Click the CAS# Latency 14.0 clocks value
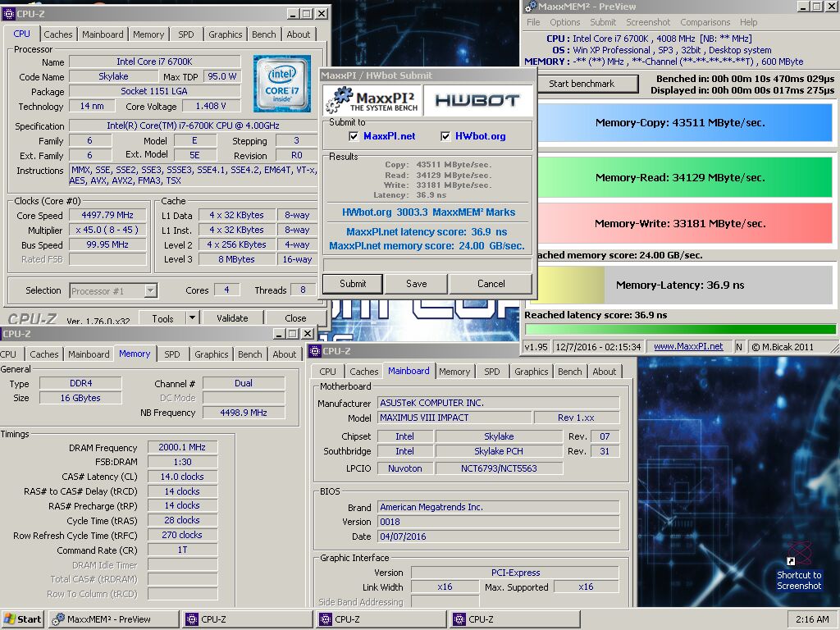Screen dimensions: 840x630 182,477
